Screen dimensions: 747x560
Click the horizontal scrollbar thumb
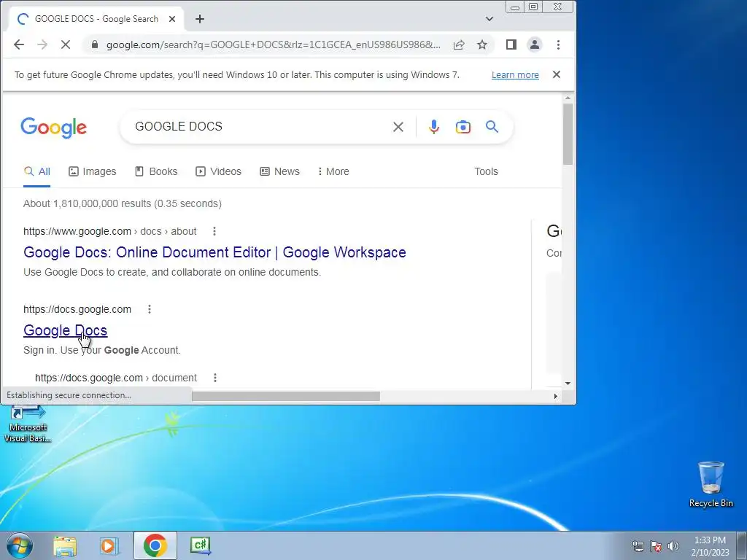[286, 396]
